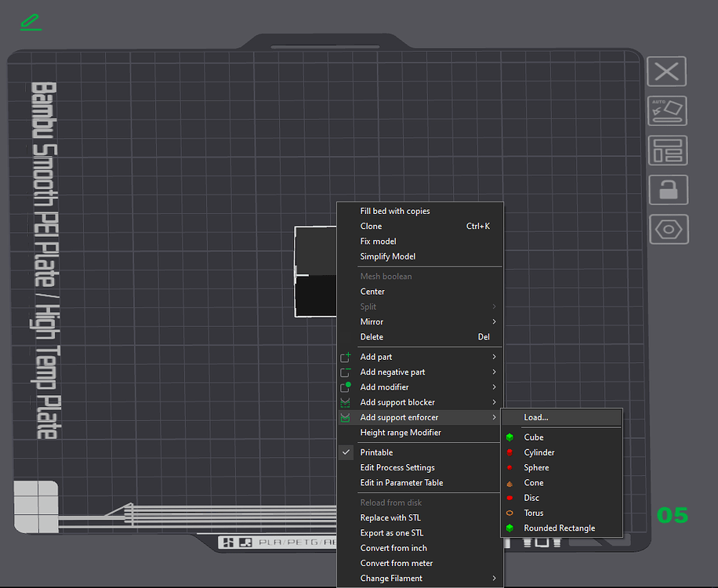This screenshot has height=588, width=718.
Task: Click the plate number 05 label
Action: (x=673, y=516)
